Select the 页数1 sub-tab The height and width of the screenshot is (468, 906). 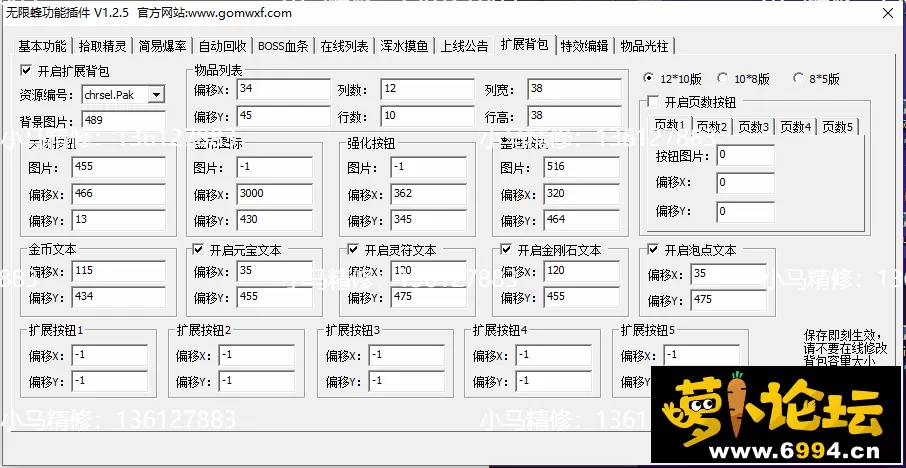(670, 125)
